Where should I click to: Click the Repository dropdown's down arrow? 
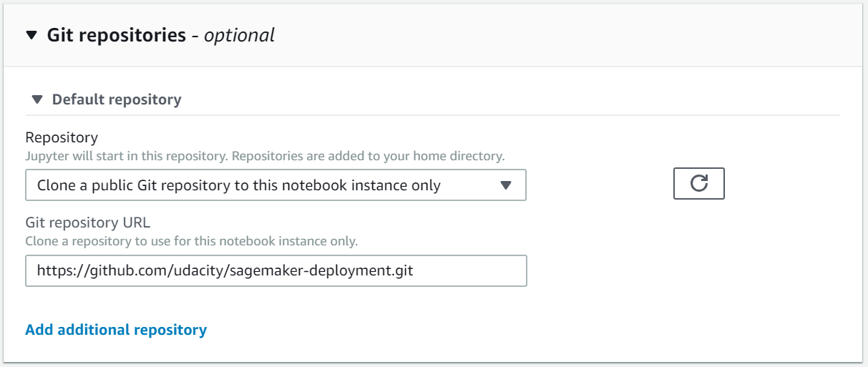506,185
